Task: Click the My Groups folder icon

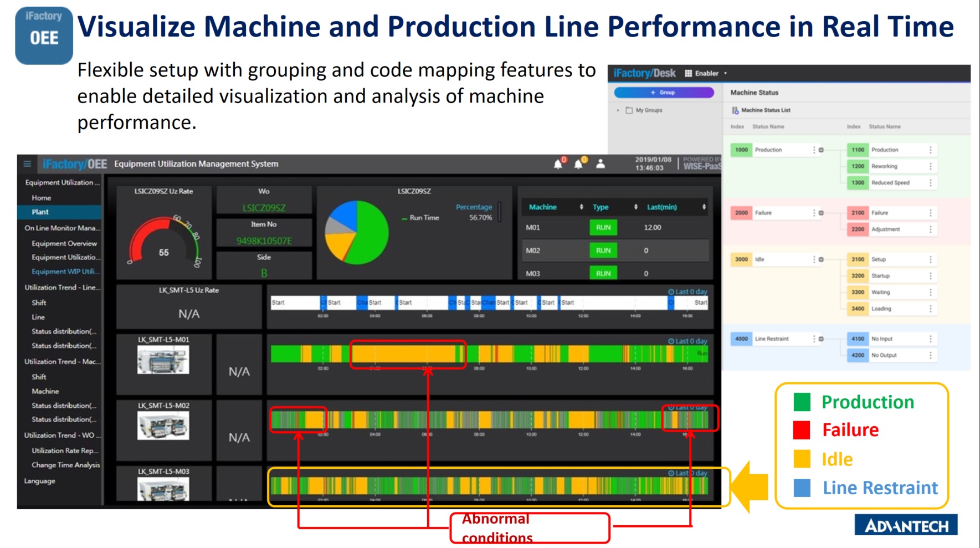Action: tap(630, 110)
